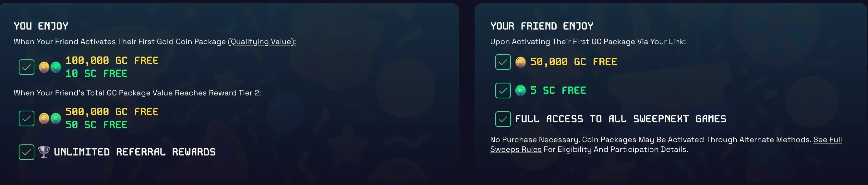
Task: Toggle the 500,000 GC FREE checkbox
Action: [x=27, y=118]
